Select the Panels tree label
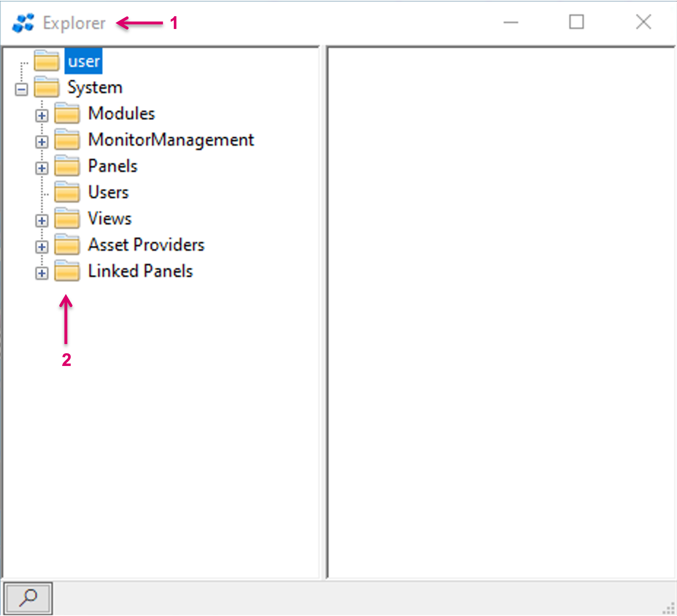Image resolution: width=677 pixels, height=616 pixels. (x=113, y=166)
